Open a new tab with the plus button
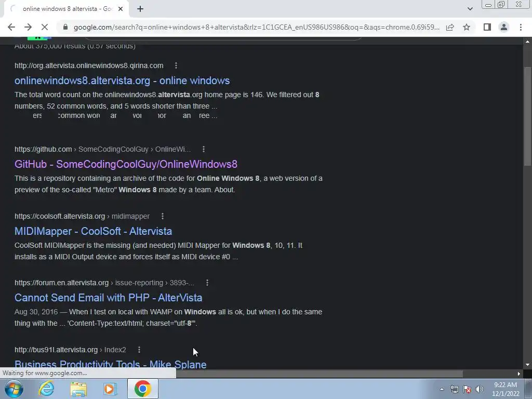This screenshot has width=532, height=399. click(140, 9)
